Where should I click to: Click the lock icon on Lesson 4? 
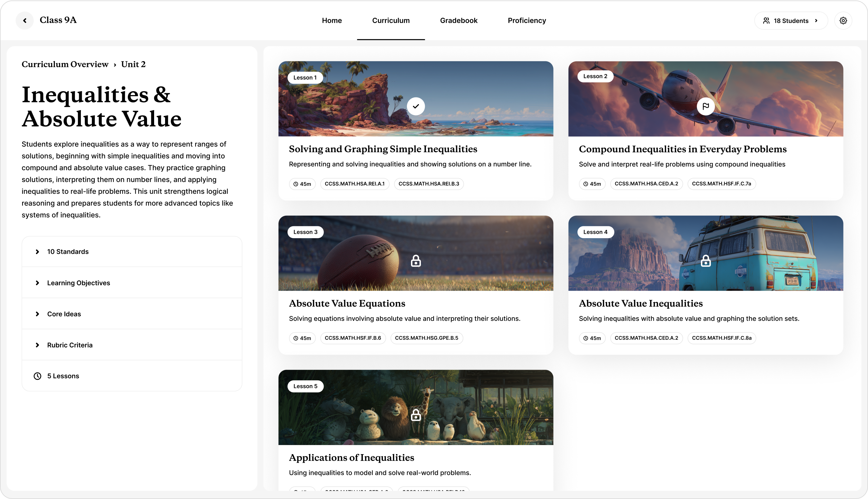(706, 261)
